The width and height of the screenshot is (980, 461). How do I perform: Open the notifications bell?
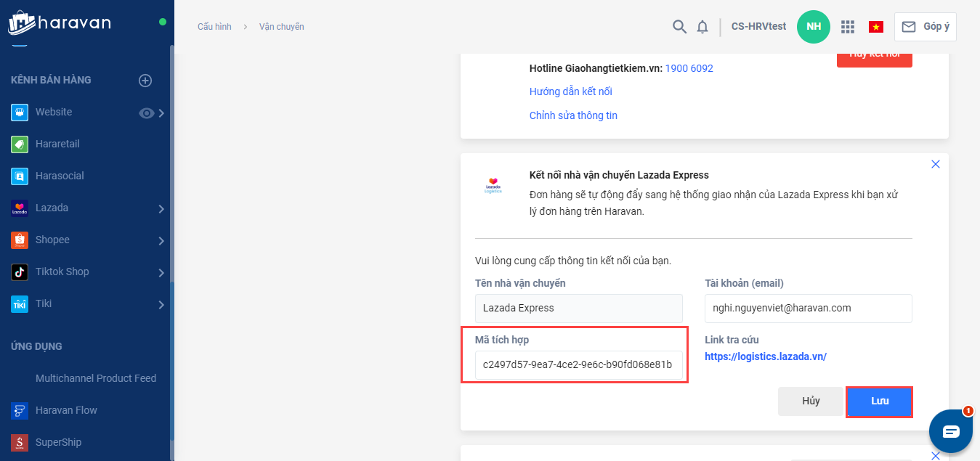point(702,27)
